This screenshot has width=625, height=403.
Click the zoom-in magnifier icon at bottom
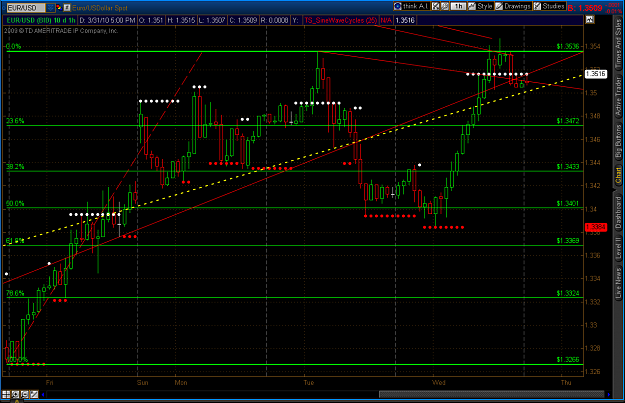15,395
